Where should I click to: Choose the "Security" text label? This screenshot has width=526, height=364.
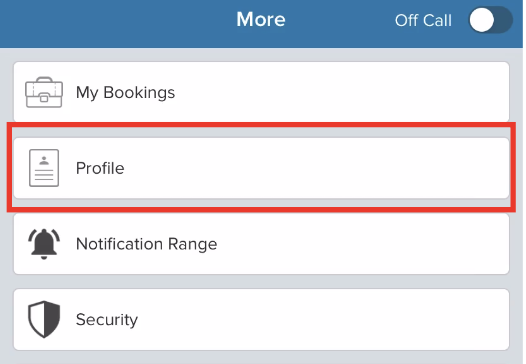point(107,320)
